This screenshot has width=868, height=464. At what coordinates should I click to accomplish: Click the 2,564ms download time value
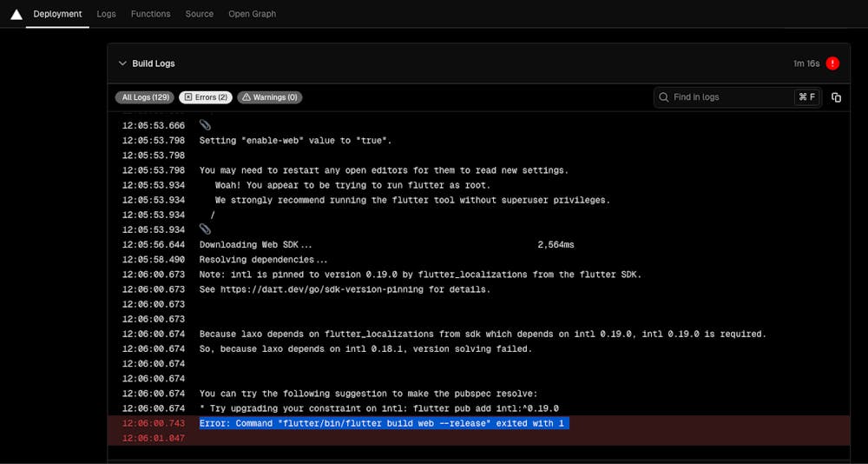[x=556, y=244]
